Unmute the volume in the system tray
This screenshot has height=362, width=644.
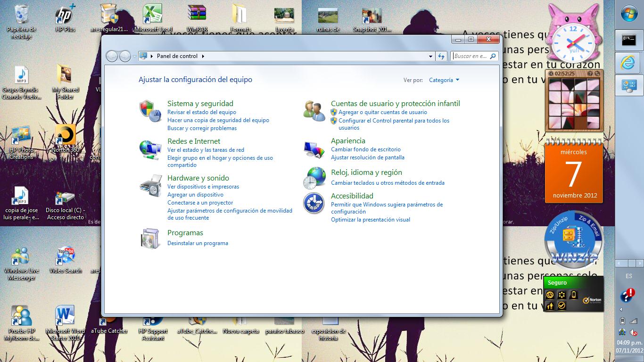pyautogui.click(x=634, y=332)
